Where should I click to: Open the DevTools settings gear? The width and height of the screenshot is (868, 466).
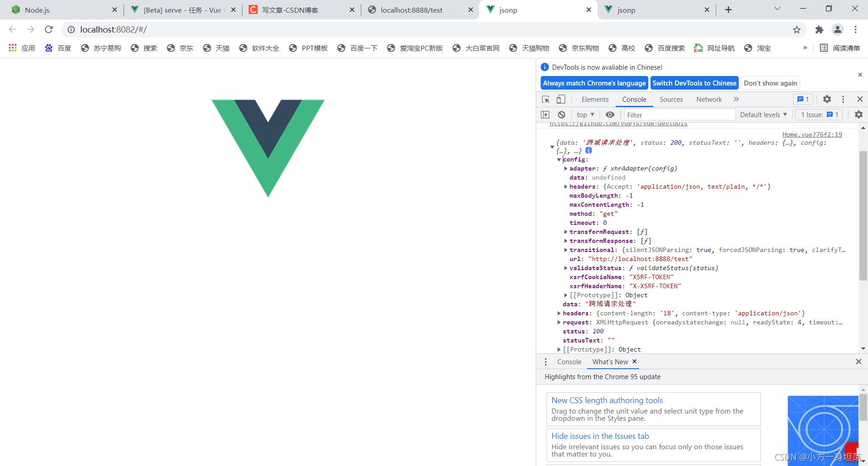coord(827,99)
